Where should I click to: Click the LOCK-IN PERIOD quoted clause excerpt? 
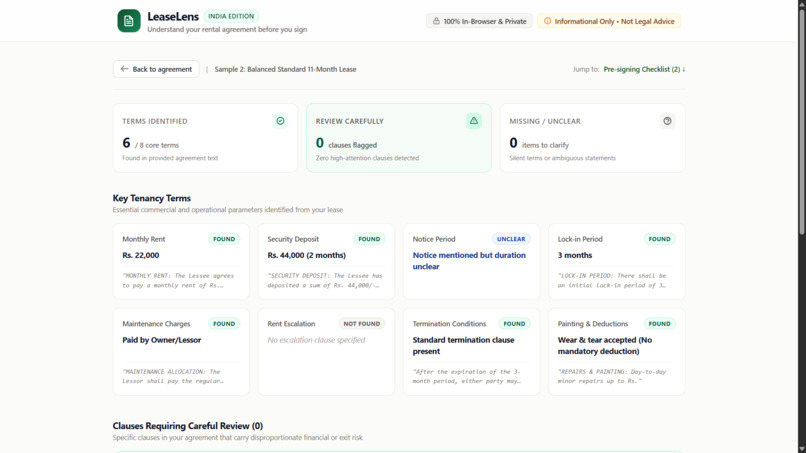click(612, 280)
